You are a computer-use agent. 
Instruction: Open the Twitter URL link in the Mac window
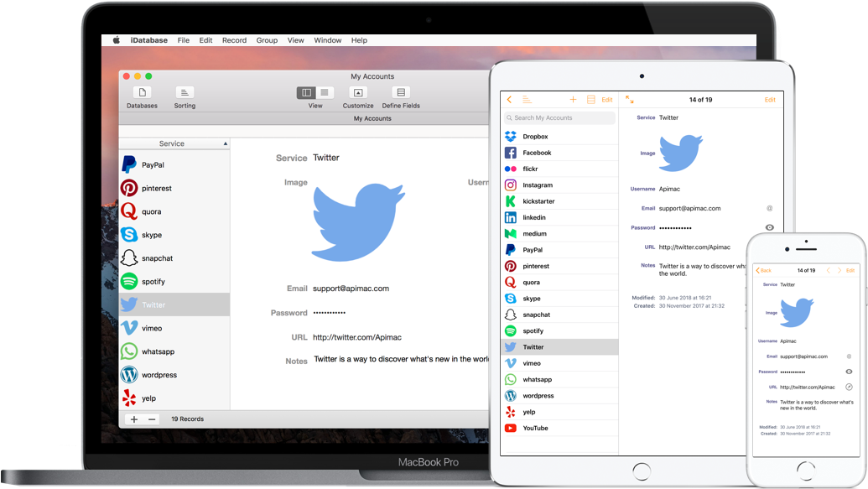pos(357,337)
